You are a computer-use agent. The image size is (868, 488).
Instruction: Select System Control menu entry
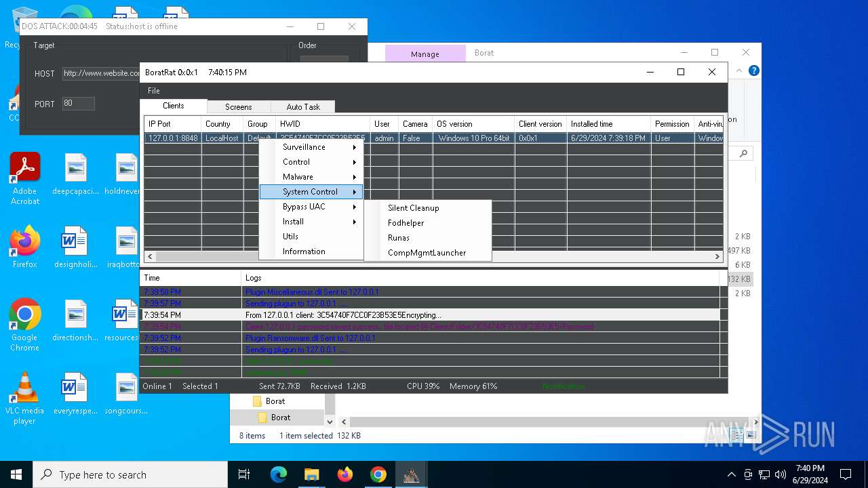pos(311,192)
